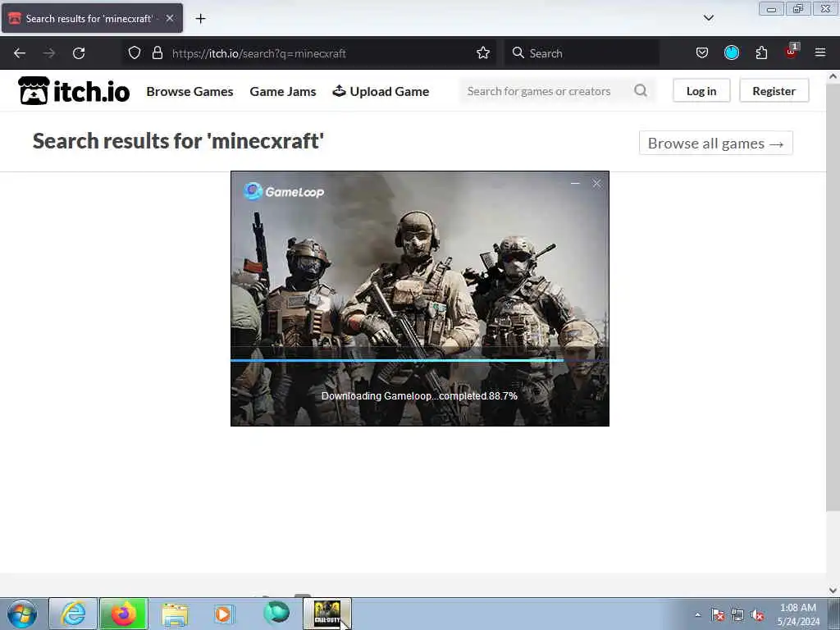
Task: Click the page vertical scrollbar
Action: [833, 296]
